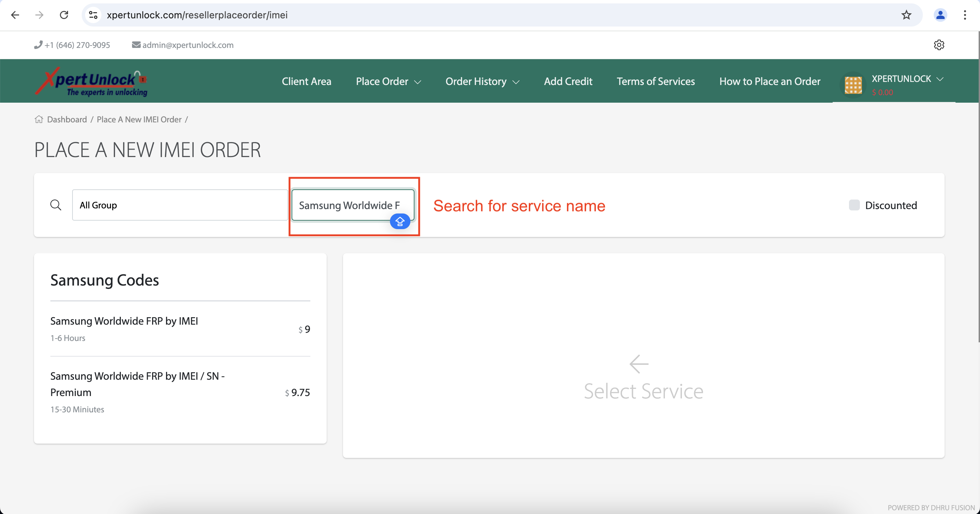Expand the Order History menu
Image resolution: width=980 pixels, height=514 pixels.
[x=483, y=81]
